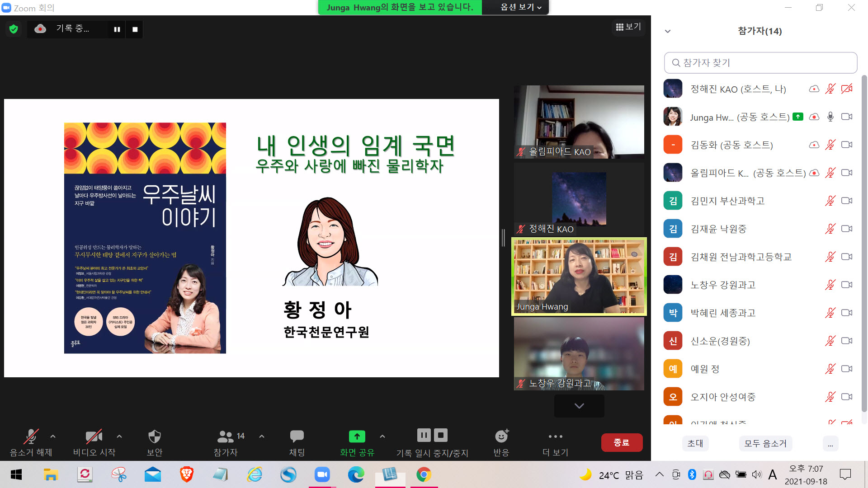Click the red 종료 end button
The width and height of the screenshot is (868, 488).
point(622,442)
